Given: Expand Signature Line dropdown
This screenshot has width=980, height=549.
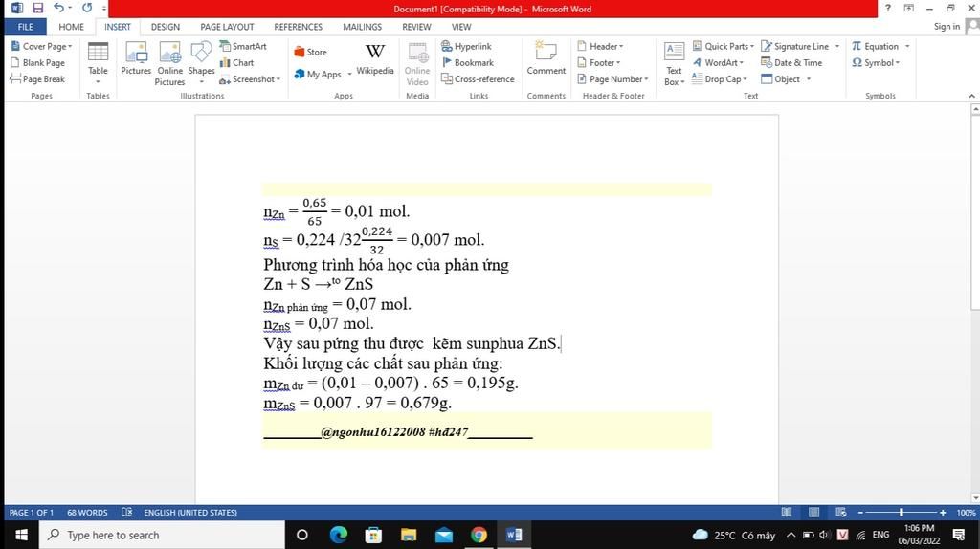Looking at the screenshot, I should 837,46.
